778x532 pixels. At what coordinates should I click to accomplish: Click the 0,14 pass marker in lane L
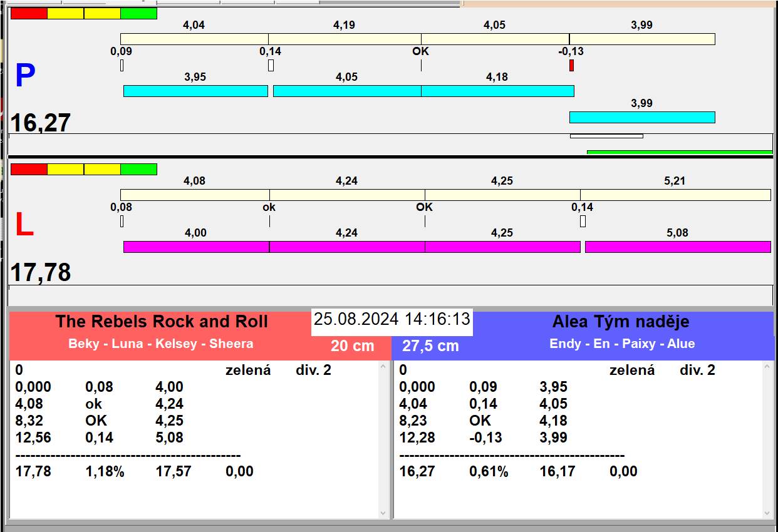[x=583, y=221]
